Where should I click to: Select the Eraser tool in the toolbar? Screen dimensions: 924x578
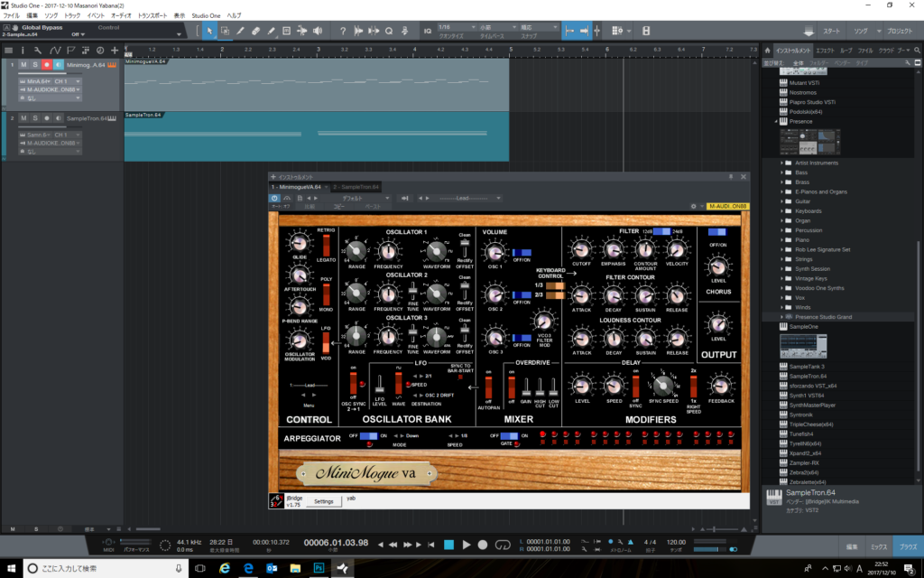(256, 31)
